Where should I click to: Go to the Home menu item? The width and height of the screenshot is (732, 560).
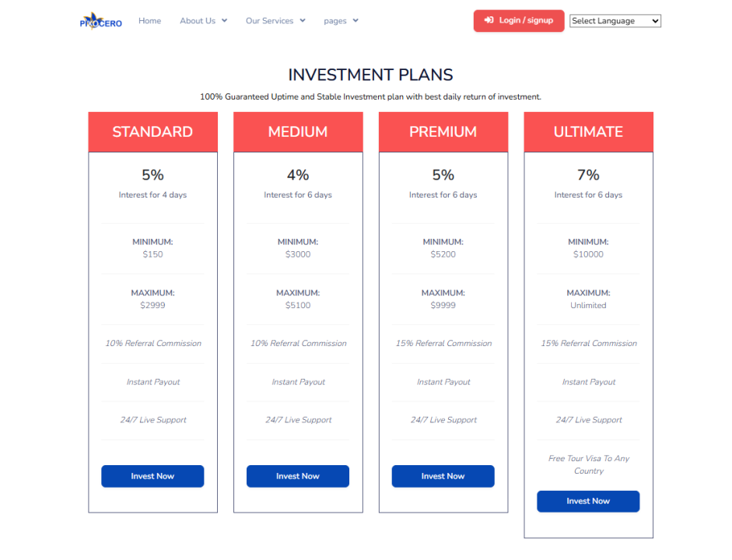click(149, 20)
